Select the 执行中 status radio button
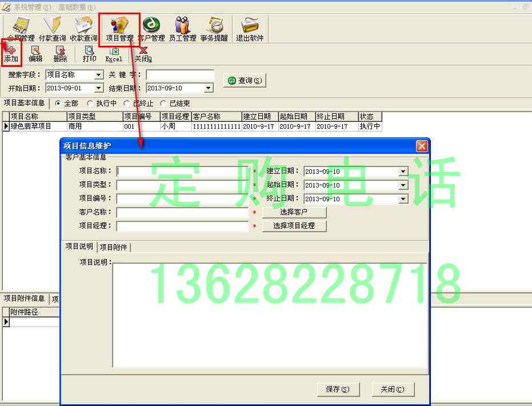The width and height of the screenshot is (532, 406). [x=91, y=103]
